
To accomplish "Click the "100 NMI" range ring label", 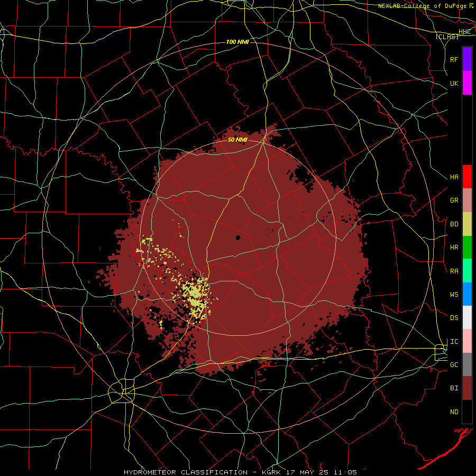I will point(237,42).
